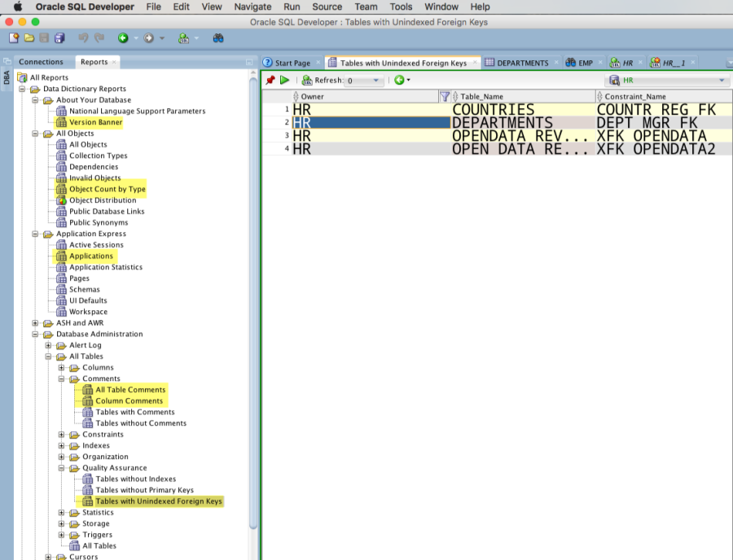Navigate back with the green back arrow
The image size is (733, 560).
point(124,38)
